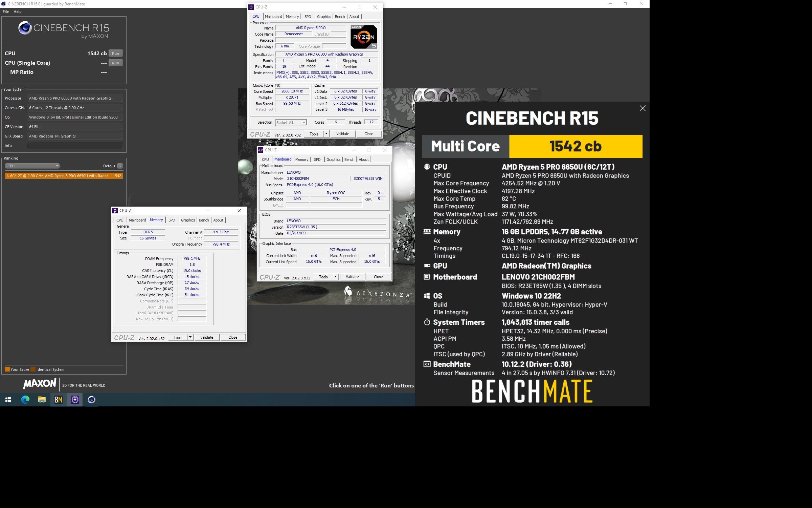
Task: Click the Ryzen 5 logo in CPU-Z
Action: [364, 37]
